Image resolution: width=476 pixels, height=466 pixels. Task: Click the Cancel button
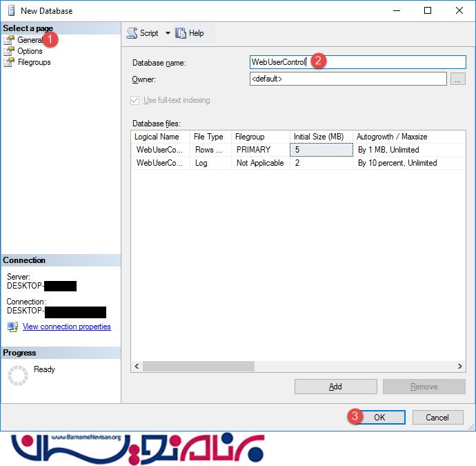(438, 418)
